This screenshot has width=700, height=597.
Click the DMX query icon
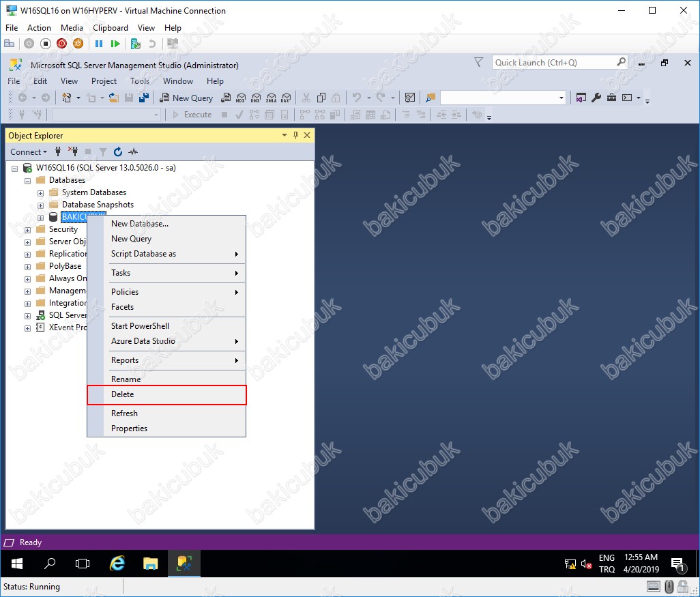(x=257, y=98)
